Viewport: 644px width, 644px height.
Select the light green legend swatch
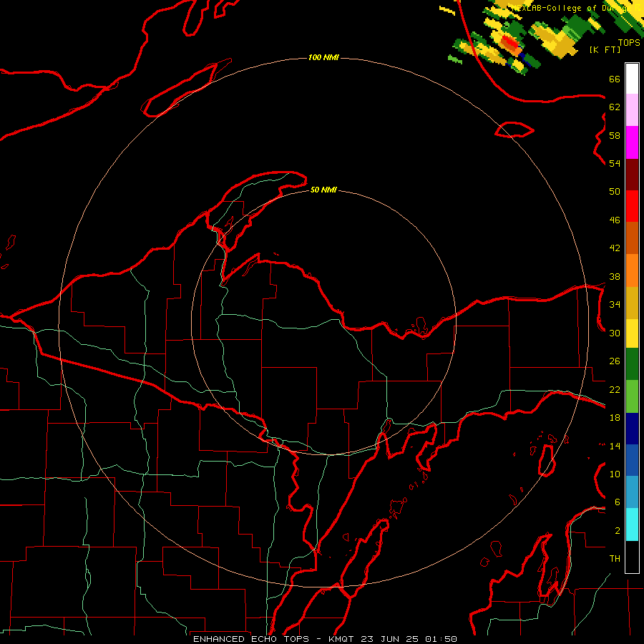[632, 396]
